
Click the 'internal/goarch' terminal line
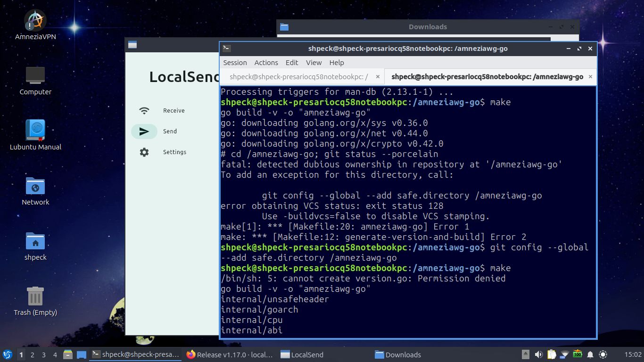click(259, 310)
